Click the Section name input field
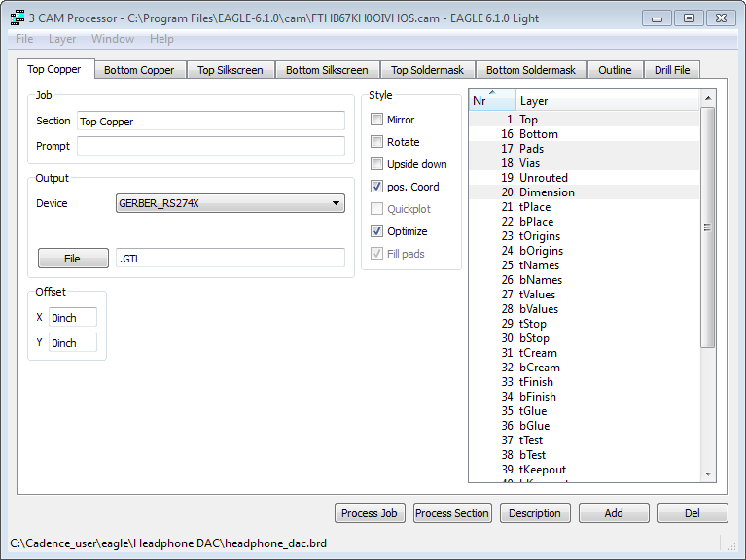The height and width of the screenshot is (560, 746). [211, 121]
